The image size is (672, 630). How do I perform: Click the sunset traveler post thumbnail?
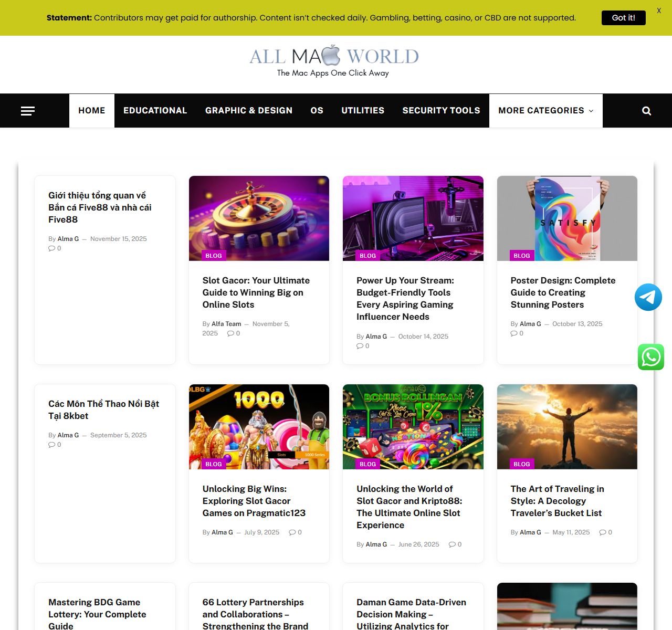[x=567, y=426]
